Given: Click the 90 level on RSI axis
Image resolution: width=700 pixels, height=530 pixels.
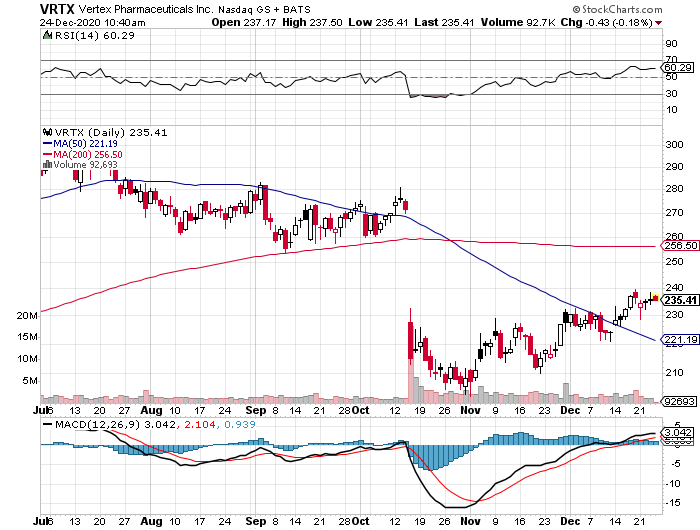Looking at the screenshot, I should click(x=671, y=44).
